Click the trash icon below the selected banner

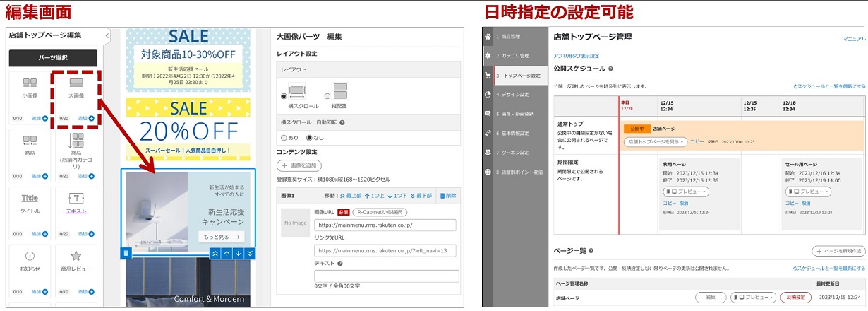pos(126,252)
